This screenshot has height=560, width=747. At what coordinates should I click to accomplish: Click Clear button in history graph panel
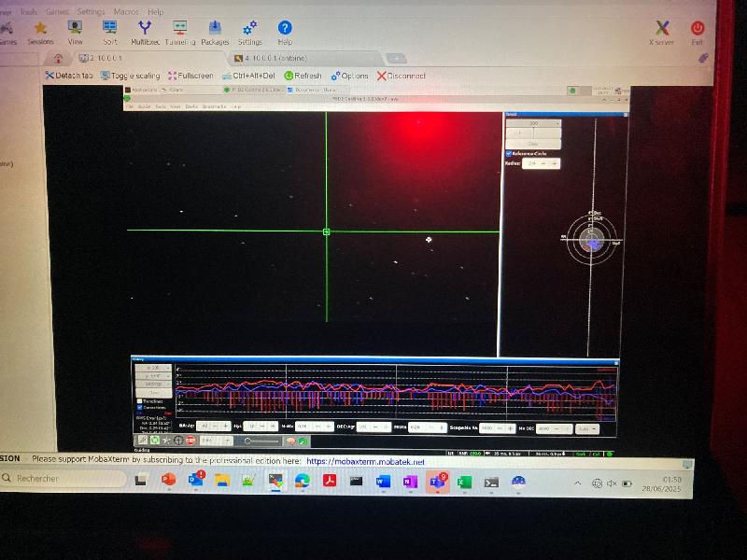point(153,392)
